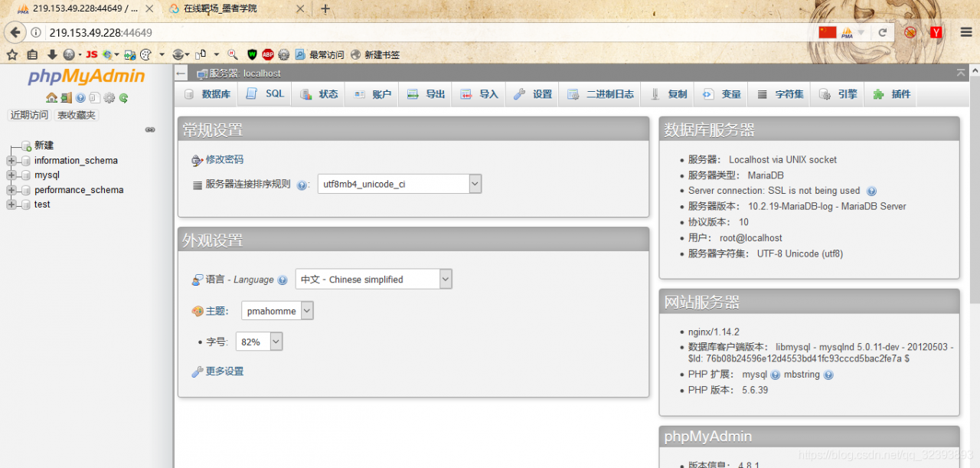Click the site information icon in address bar
Viewport: 980px width, 468px height.
click(x=36, y=32)
